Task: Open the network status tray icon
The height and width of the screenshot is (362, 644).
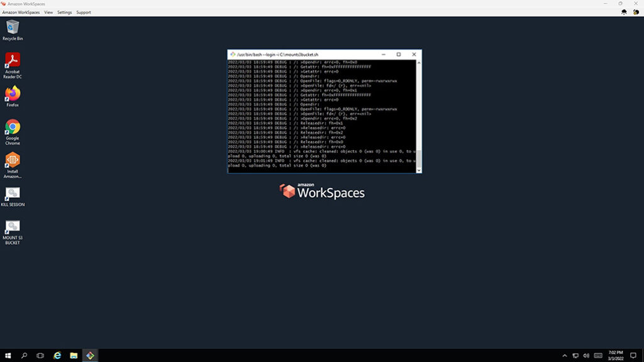Action: [575, 356]
